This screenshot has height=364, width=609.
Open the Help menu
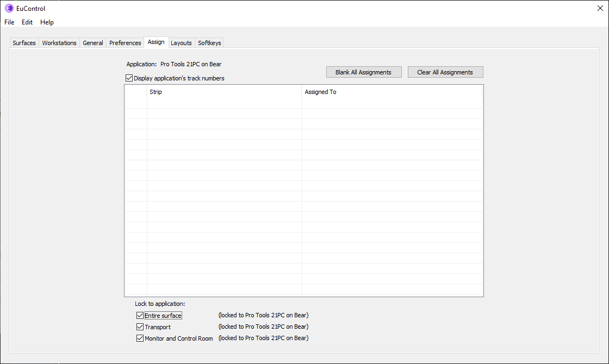(47, 22)
